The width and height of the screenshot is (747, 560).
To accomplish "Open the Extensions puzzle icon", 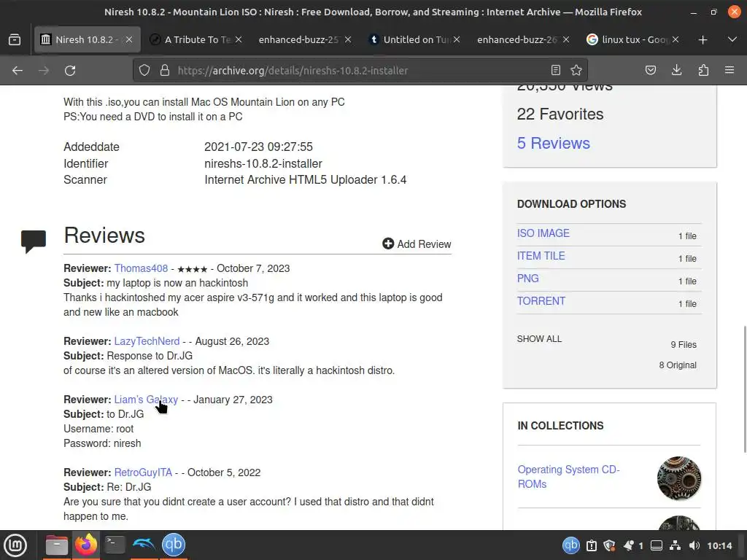I will (x=703, y=71).
